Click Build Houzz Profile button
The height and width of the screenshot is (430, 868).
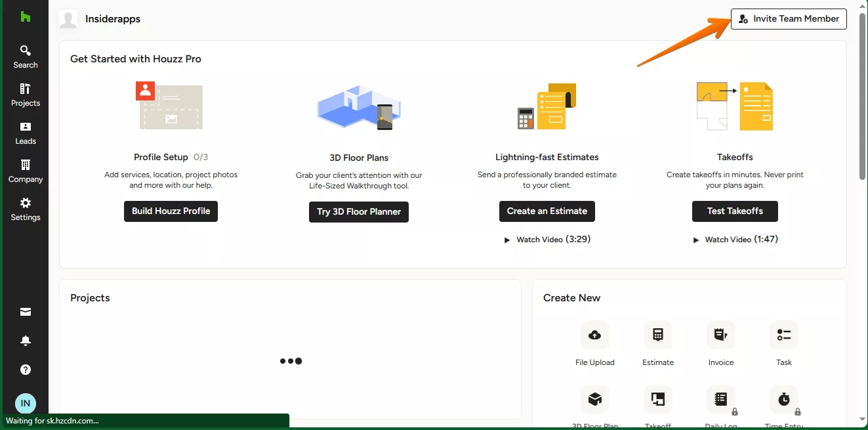click(171, 211)
